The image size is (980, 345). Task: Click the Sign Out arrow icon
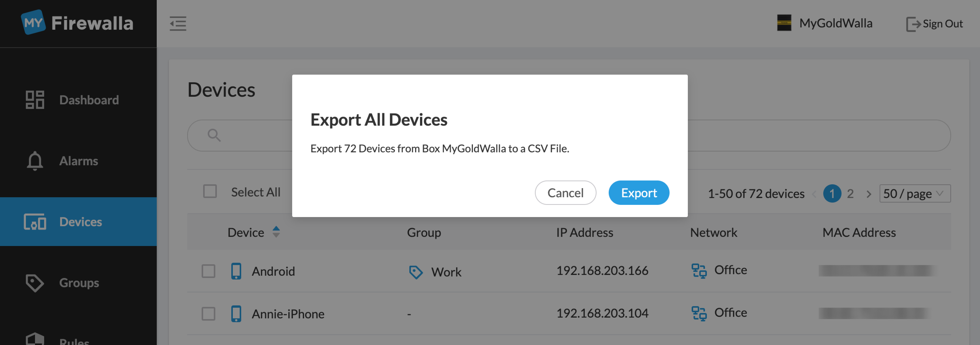913,24
